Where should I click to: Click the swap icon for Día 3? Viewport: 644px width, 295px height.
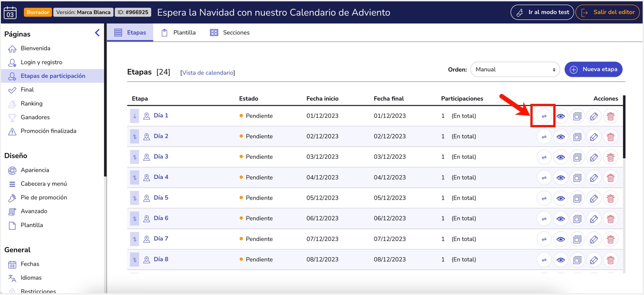click(x=544, y=157)
